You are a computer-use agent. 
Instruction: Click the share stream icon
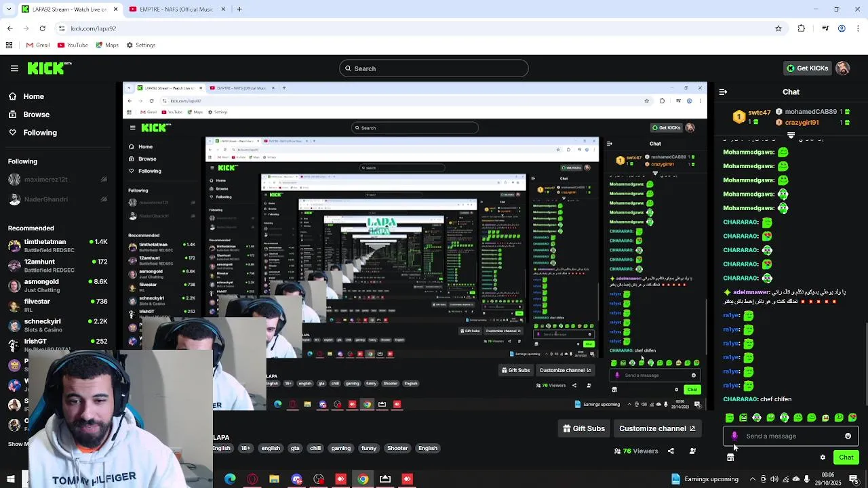tap(671, 451)
